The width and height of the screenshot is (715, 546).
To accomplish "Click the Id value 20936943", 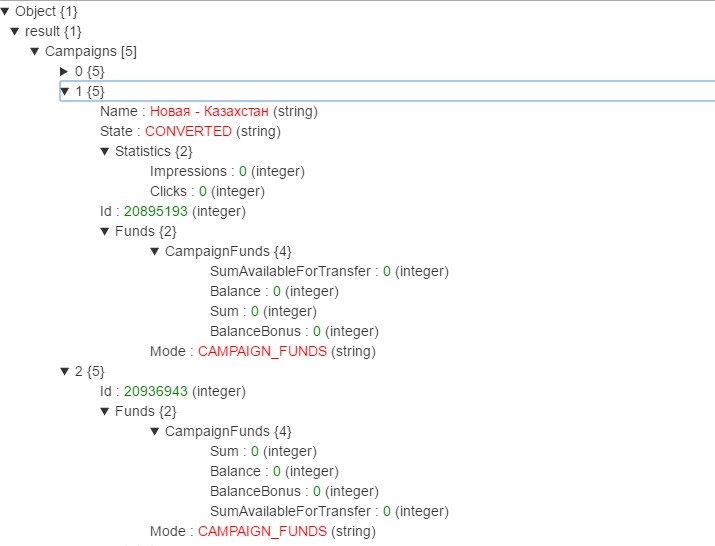I will click(x=156, y=391).
